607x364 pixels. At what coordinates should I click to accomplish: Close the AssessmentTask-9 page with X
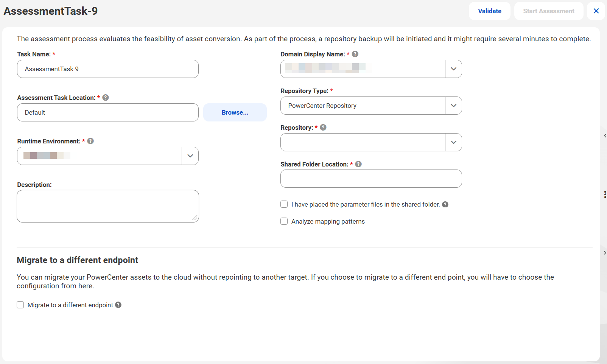(x=596, y=11)
